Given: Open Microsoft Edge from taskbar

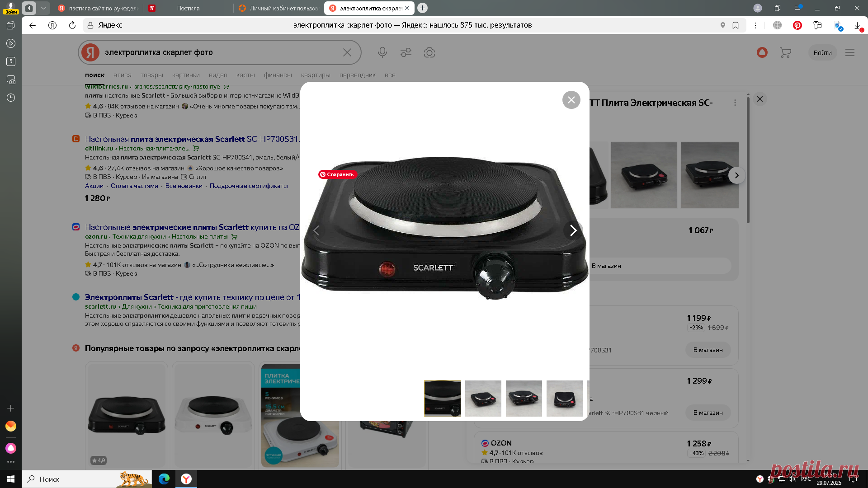Looking at the screenshot, I should coord(164,479).
